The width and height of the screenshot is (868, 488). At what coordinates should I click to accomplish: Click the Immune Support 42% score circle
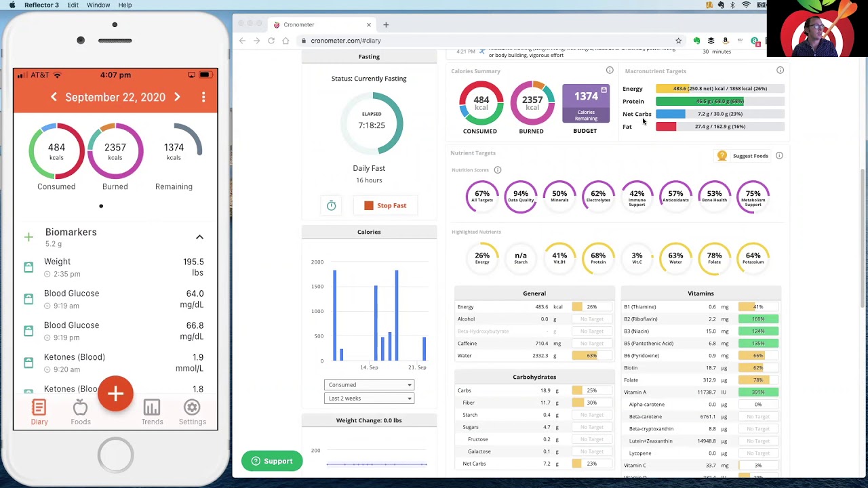(x=637, y=196)
